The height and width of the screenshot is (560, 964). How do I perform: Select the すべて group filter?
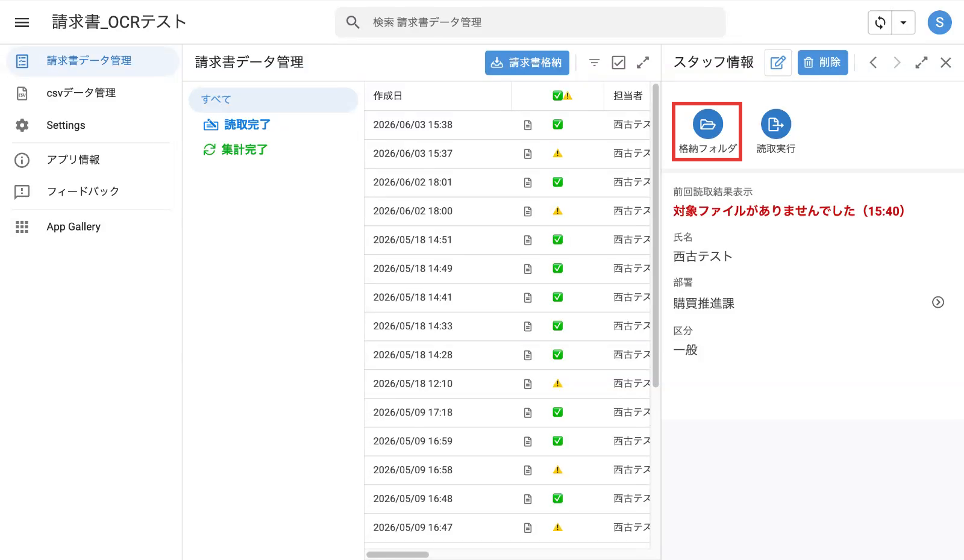(274, 99)
